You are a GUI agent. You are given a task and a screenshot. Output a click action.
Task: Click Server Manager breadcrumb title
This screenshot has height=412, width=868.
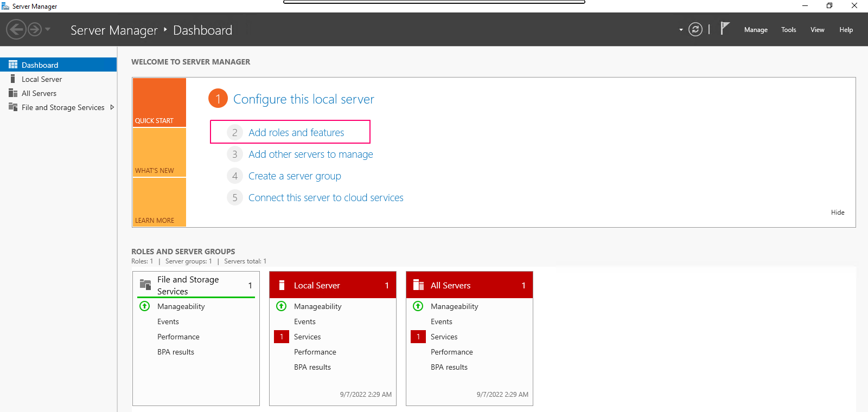(x=114, y=30)
